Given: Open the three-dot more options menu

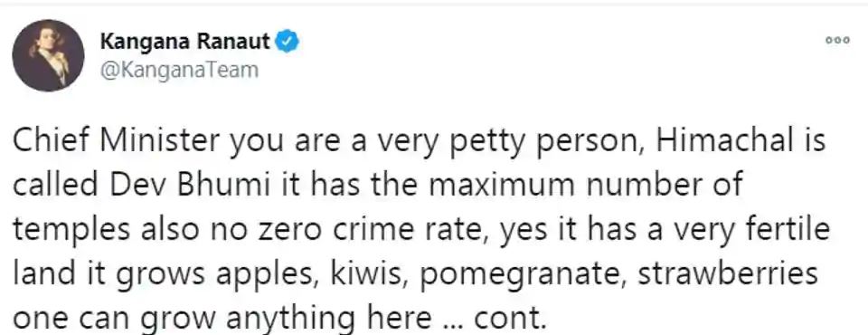Looking at the screenshot, I should 837,40.
